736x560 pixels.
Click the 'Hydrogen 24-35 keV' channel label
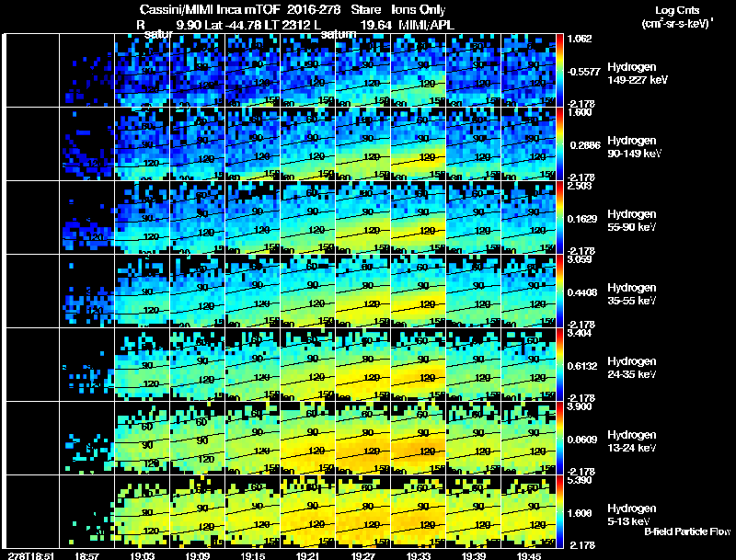pos(632,368)
